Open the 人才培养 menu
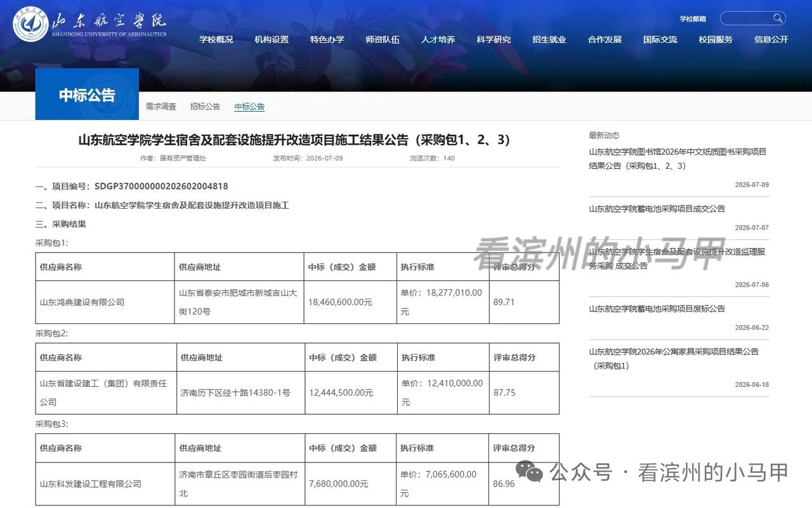 (x=438, y=39)
